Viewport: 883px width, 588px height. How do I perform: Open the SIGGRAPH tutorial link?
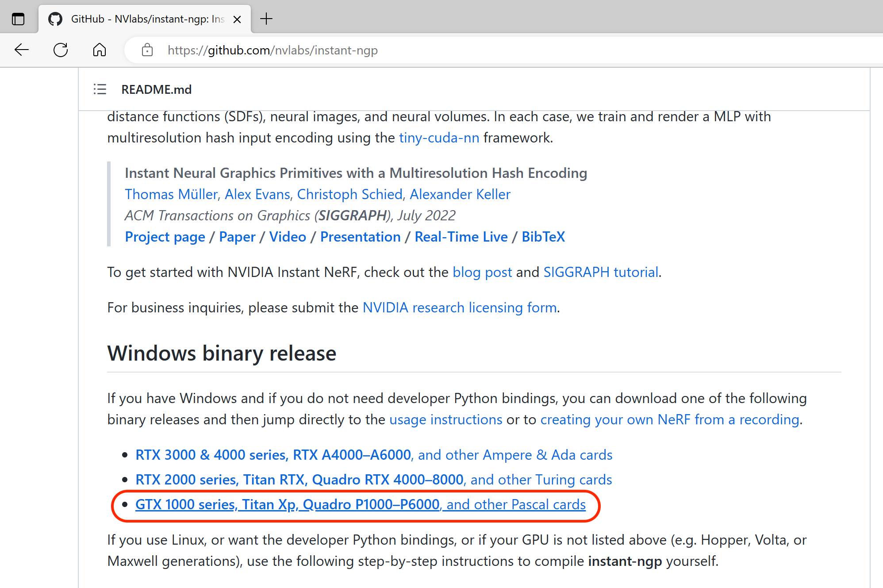(601, 272)
